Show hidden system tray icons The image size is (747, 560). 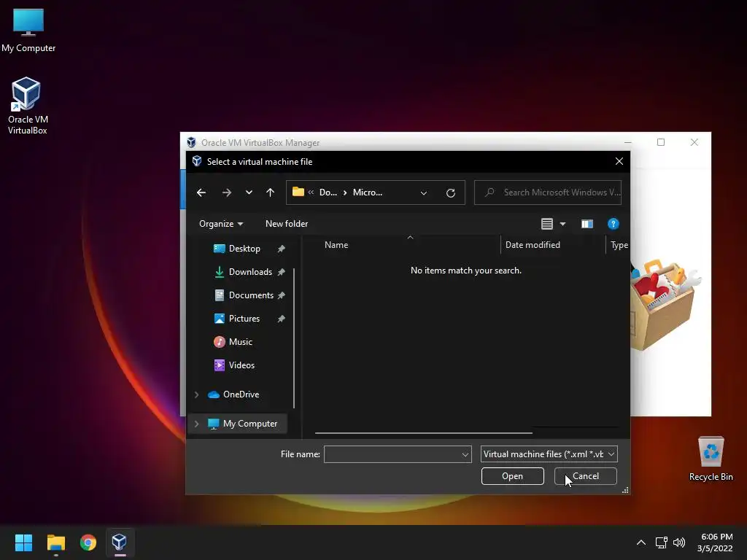(x=641, y=542)
